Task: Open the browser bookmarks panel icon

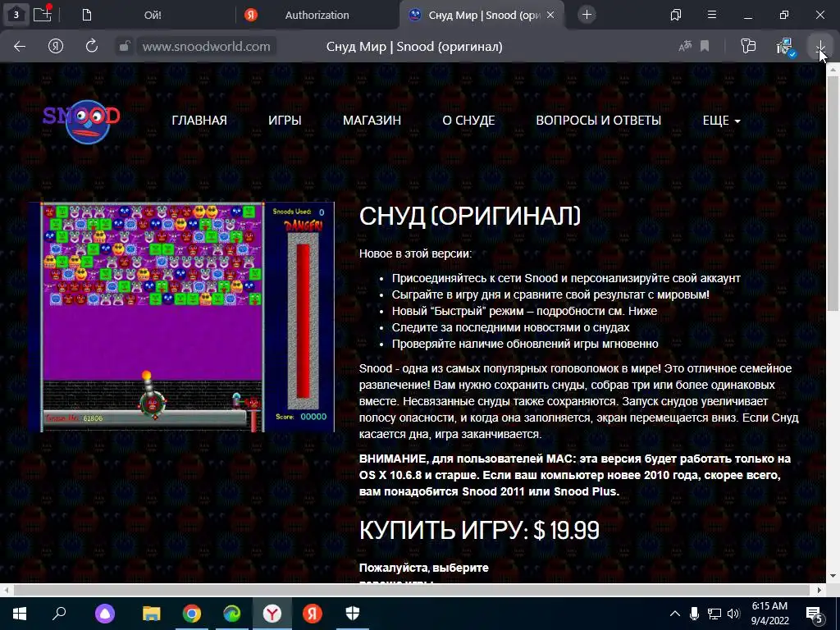Action: coord(676,15)
